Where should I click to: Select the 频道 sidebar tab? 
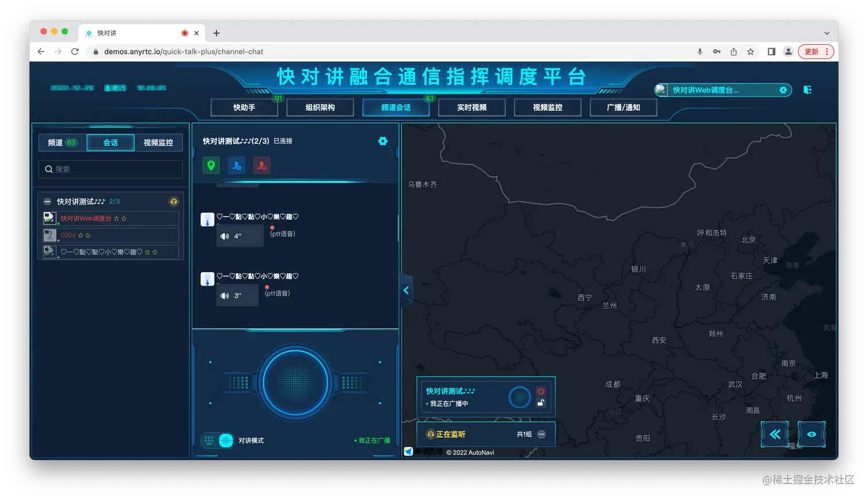coord(63,143)
